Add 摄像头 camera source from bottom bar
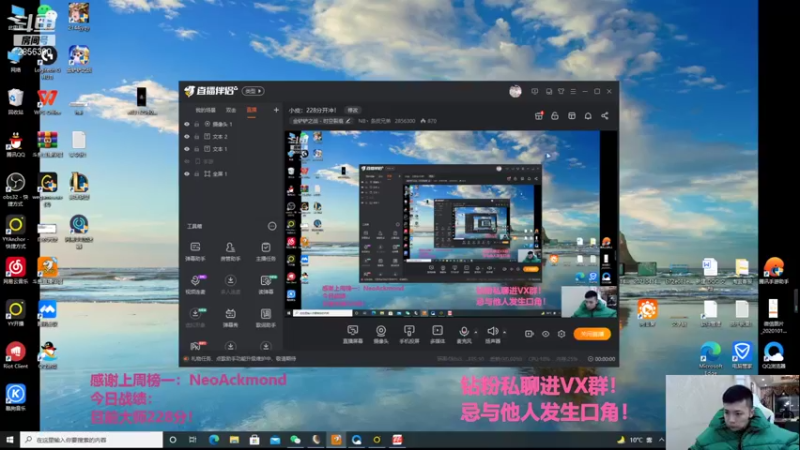The height and width of the screenshot is (450, 800). 381,334
